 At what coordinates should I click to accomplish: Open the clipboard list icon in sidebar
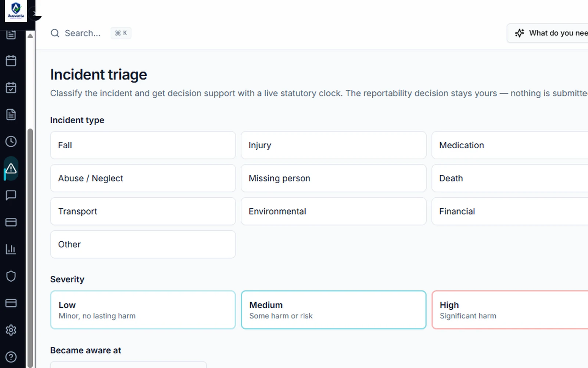coord(11,35)
